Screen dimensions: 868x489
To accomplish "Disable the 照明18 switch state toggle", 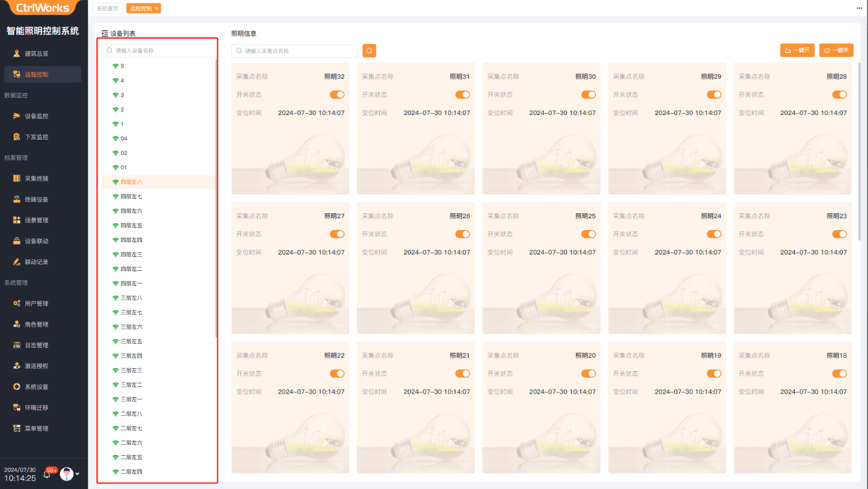I will pyautogui.click(x=839, y=373).
